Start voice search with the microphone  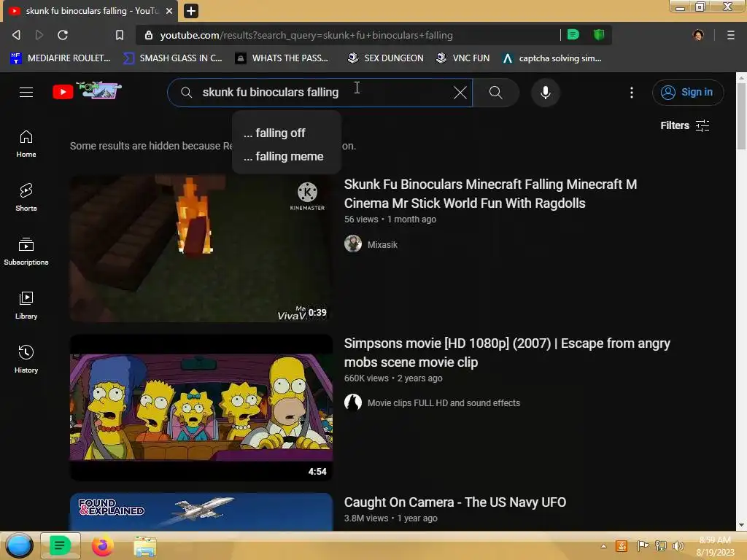click(546, 93)
